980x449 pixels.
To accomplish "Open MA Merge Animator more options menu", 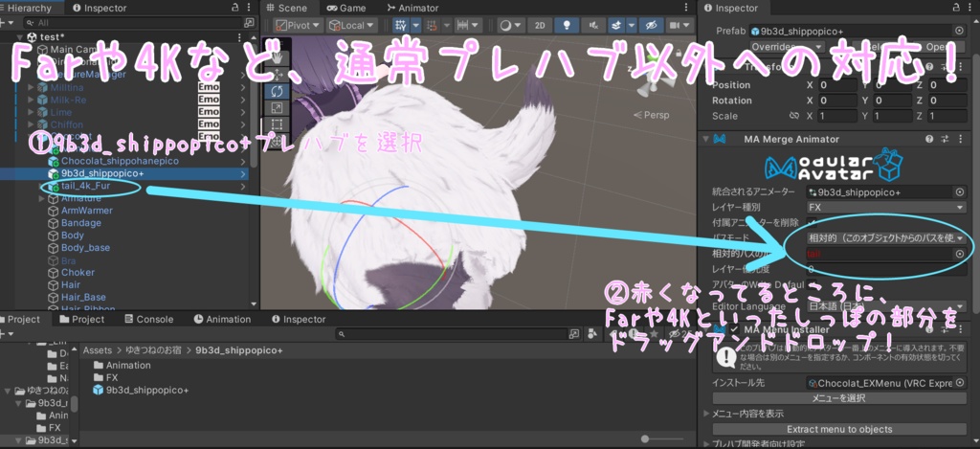I will (959, 139).
